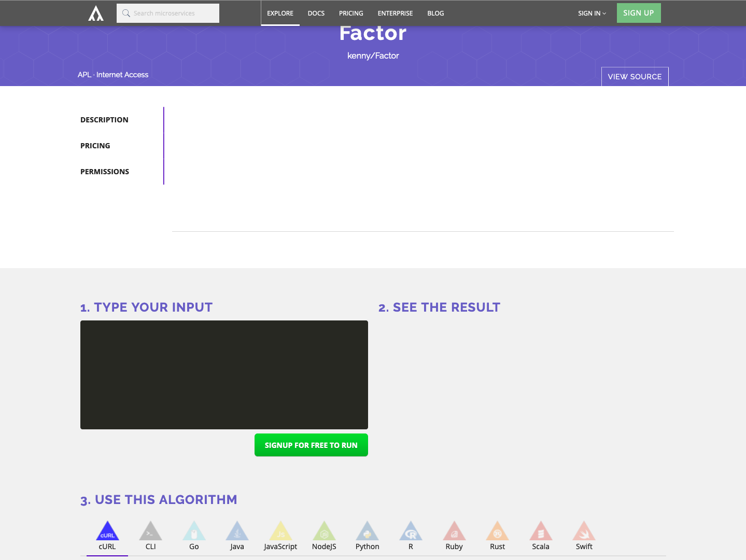Select the Rust language icon
Viewport: 746px width, 560px height.
(498, 531)
